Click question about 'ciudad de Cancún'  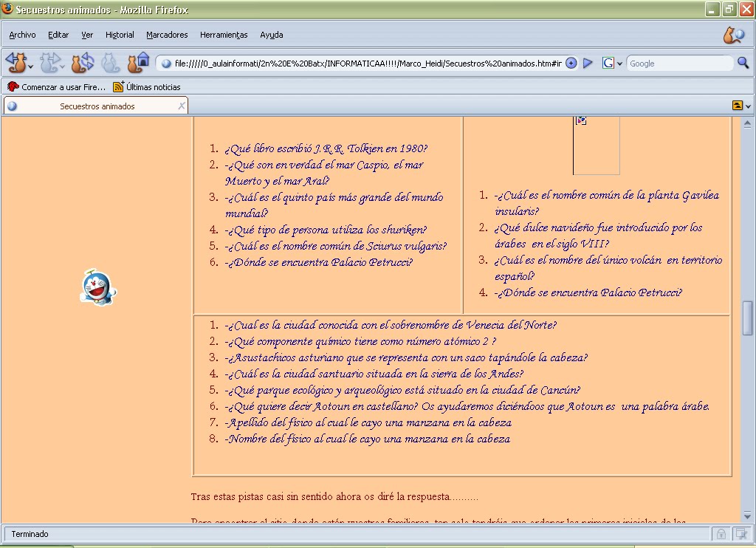(x=402, y=390)
